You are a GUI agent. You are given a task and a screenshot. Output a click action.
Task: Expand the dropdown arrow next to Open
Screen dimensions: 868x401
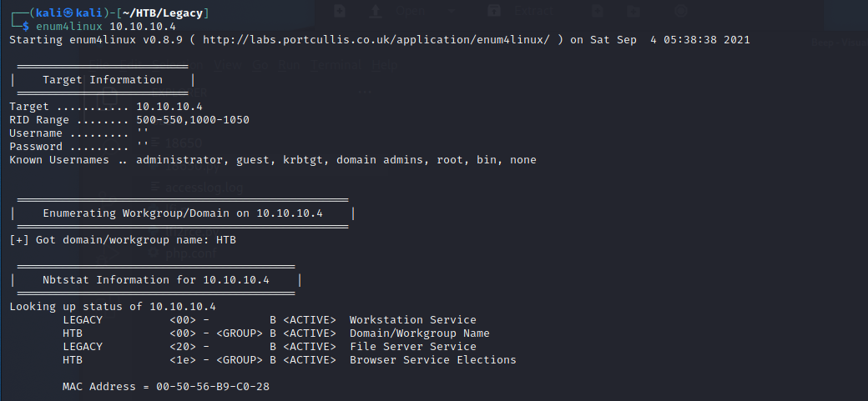[x=451, y=12]
